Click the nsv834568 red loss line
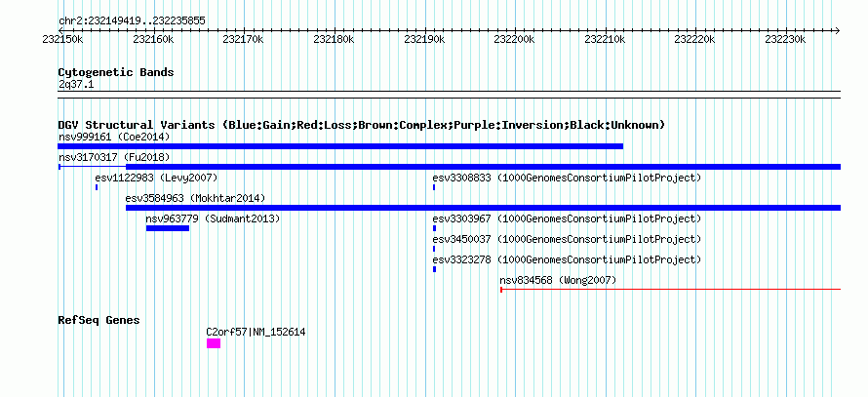Image resolution: width=868 pixels, height=397 pixels. [670, 289]
